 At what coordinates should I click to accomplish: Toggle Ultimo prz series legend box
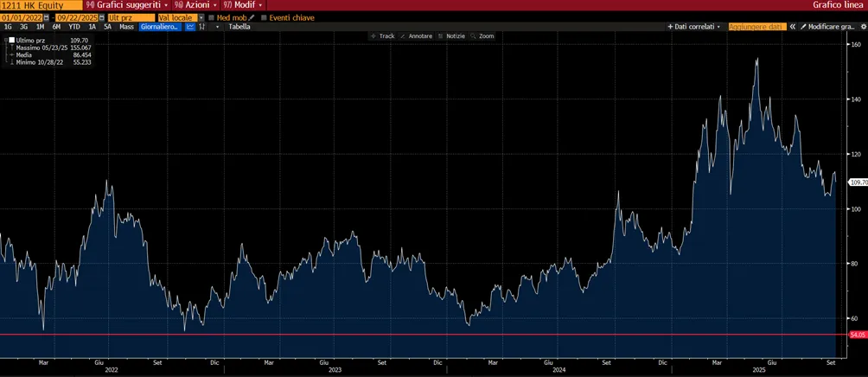coord(11,41)
